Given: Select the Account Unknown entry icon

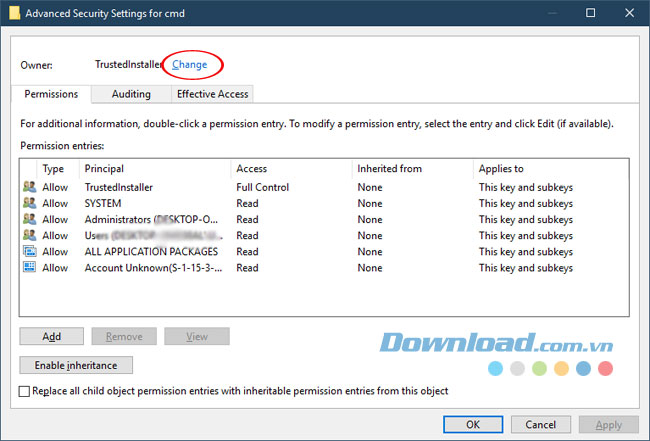Looking at the screenshot, I should (28, 267).
